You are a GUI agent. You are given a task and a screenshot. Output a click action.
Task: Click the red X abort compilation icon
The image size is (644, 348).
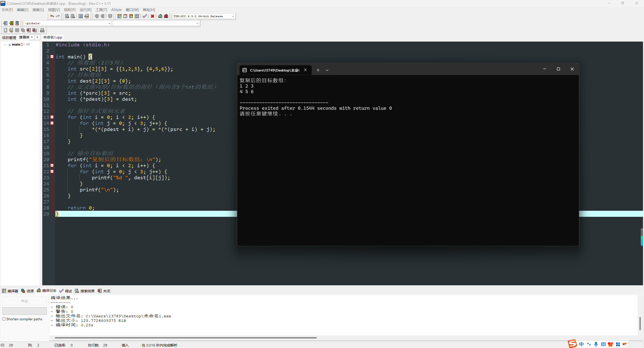pyautogui.click(x=152, y=16)
